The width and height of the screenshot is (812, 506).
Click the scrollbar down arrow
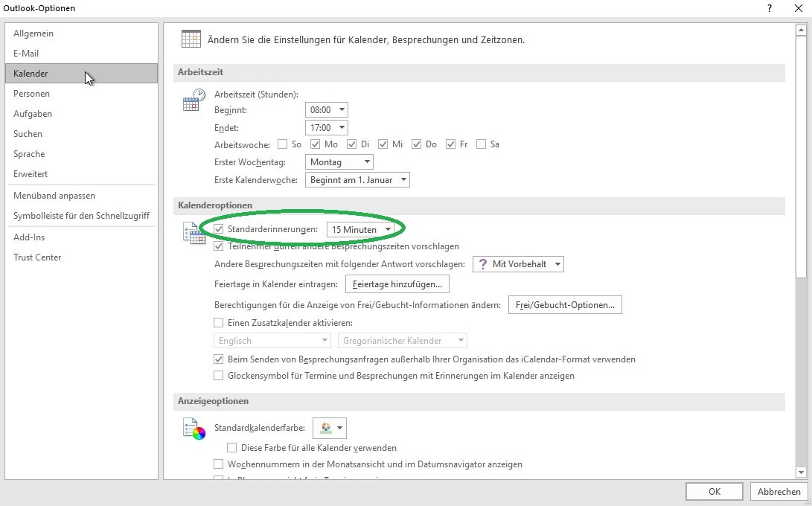(801, 472)
